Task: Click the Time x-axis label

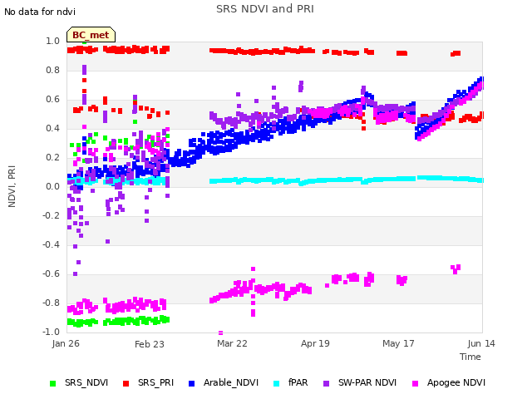Action: (470, 357)
